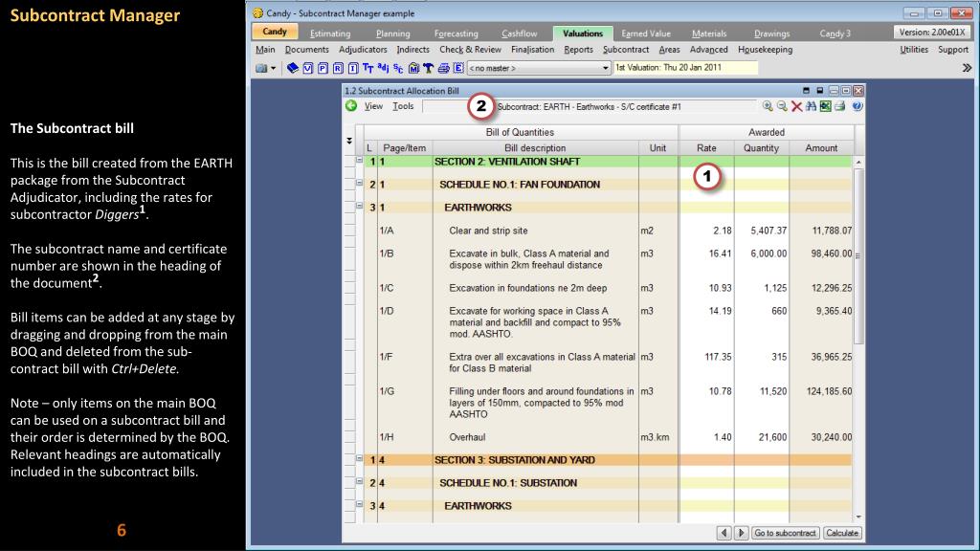Collapse SECTION 3: SUBSTATION AND YARD
This screenshot has height=551, width=980.
(x=360, y=458)
